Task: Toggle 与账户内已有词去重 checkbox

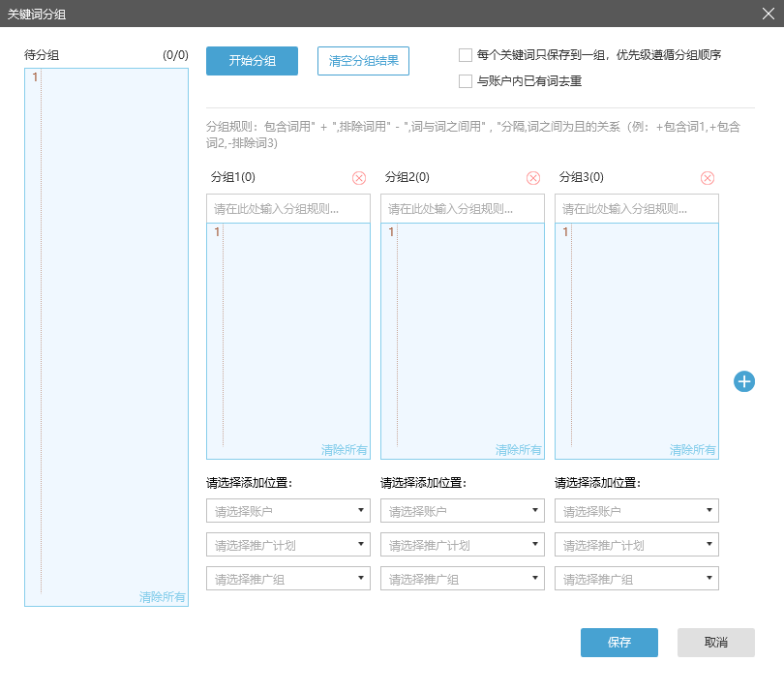Action: click(466, 81)
